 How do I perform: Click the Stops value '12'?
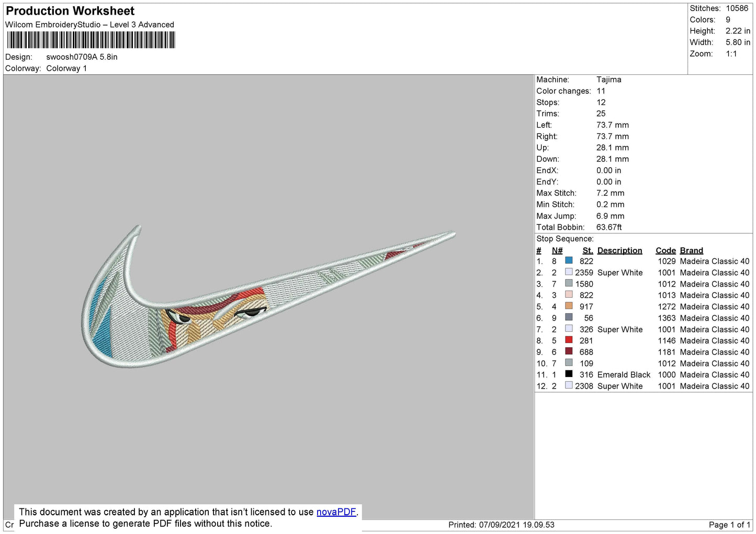601,103
